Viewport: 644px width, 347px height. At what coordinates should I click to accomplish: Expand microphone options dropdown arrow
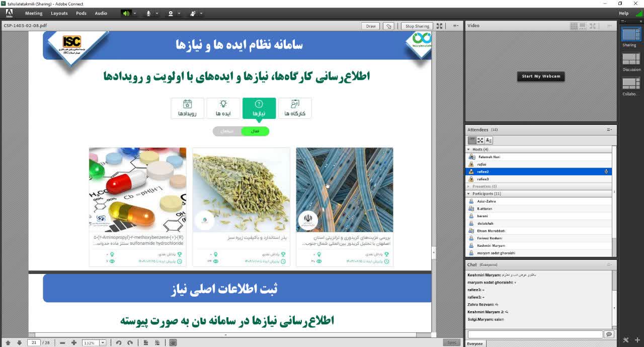[x=156, y=13]
